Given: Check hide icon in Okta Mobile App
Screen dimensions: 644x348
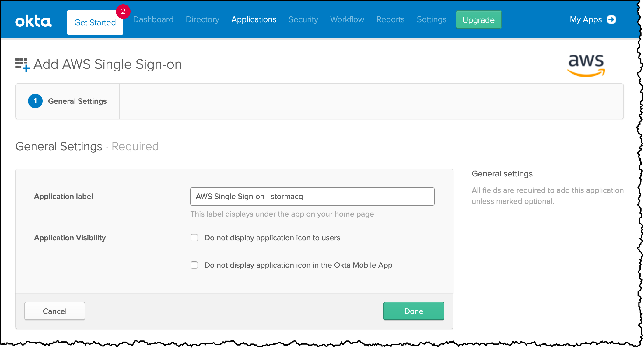Looking at the screenshot, I should point(194,265).
